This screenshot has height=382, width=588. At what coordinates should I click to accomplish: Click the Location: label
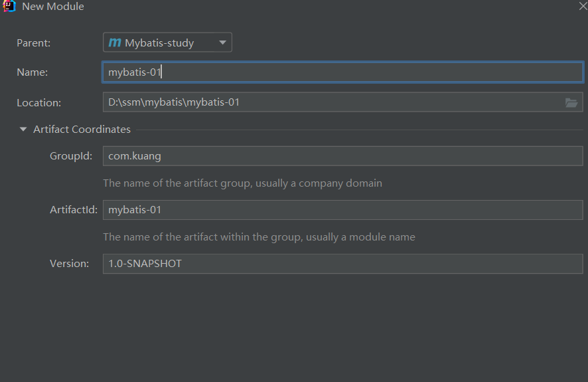[38, 103]
